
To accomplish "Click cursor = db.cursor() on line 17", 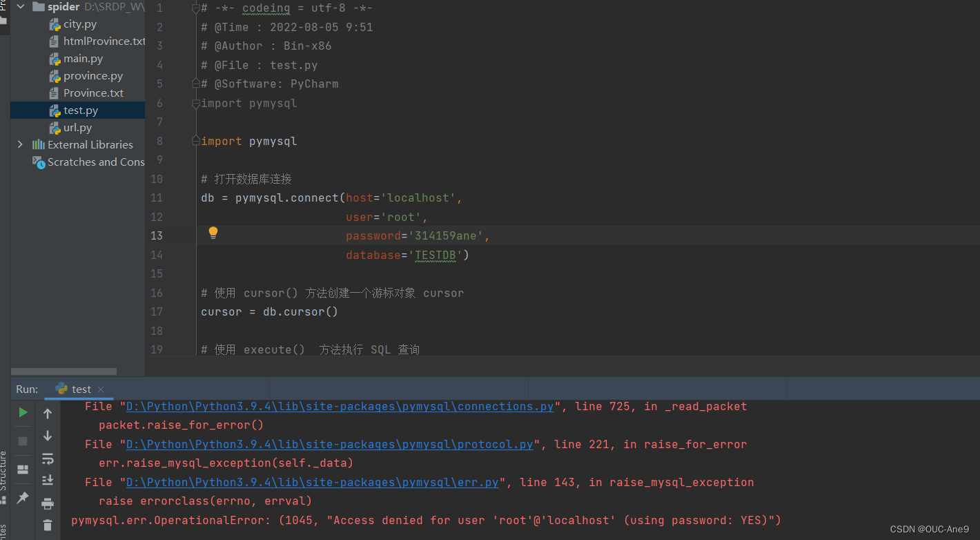I will tap(270, 311).
